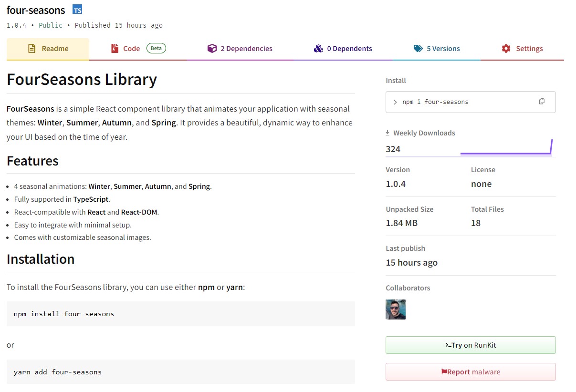Open the 5 Versions tab
The height and width of the screenshot is (392, 576).
click(x=437, y=49)
